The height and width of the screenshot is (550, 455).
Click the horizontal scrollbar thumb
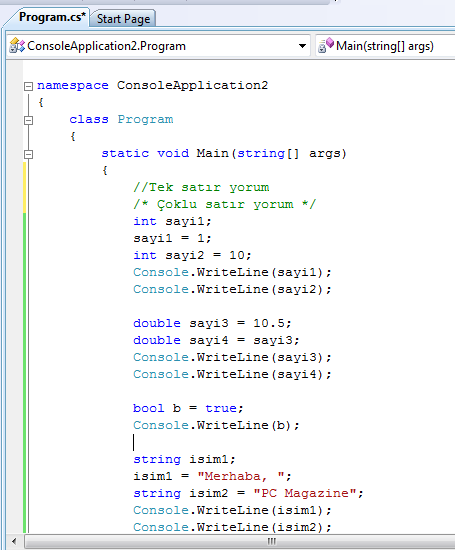click(x=240, y=541)
